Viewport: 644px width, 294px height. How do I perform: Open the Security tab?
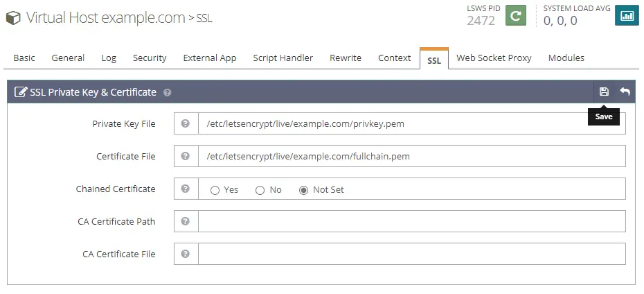(150, 58)
